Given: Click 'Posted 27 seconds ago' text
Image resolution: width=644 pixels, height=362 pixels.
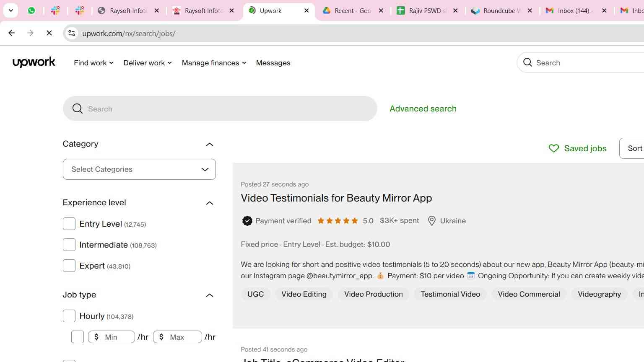Looking at the screenshot, I should 275,184.
